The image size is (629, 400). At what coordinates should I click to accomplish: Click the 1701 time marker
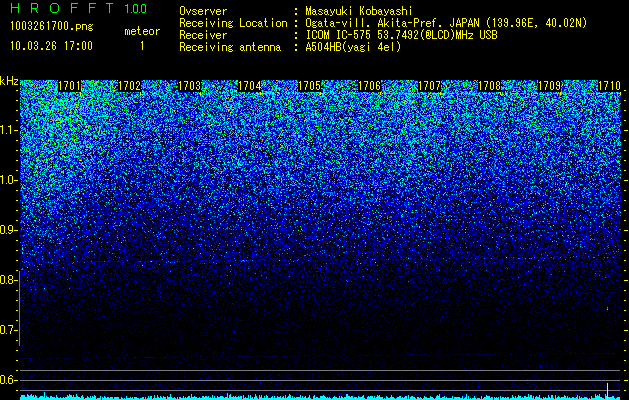69,86
